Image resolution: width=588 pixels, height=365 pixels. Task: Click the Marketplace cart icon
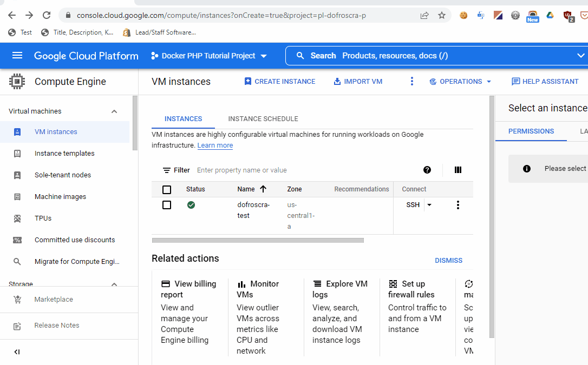(17, 300)
